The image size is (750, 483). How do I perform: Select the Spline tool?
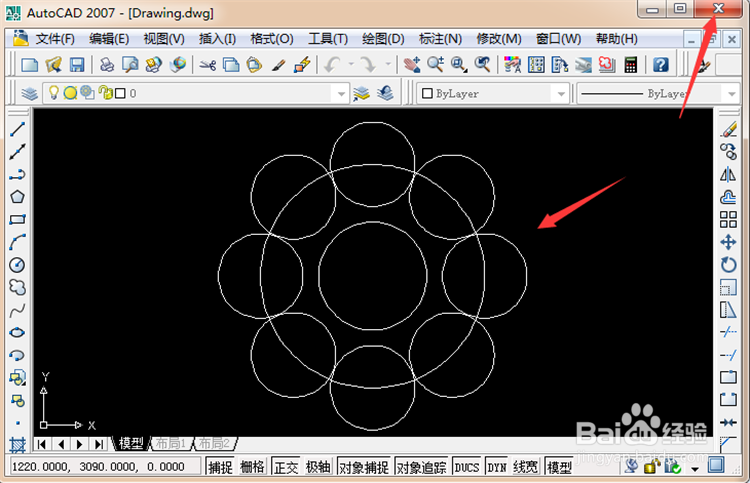[x=18, y=311]
